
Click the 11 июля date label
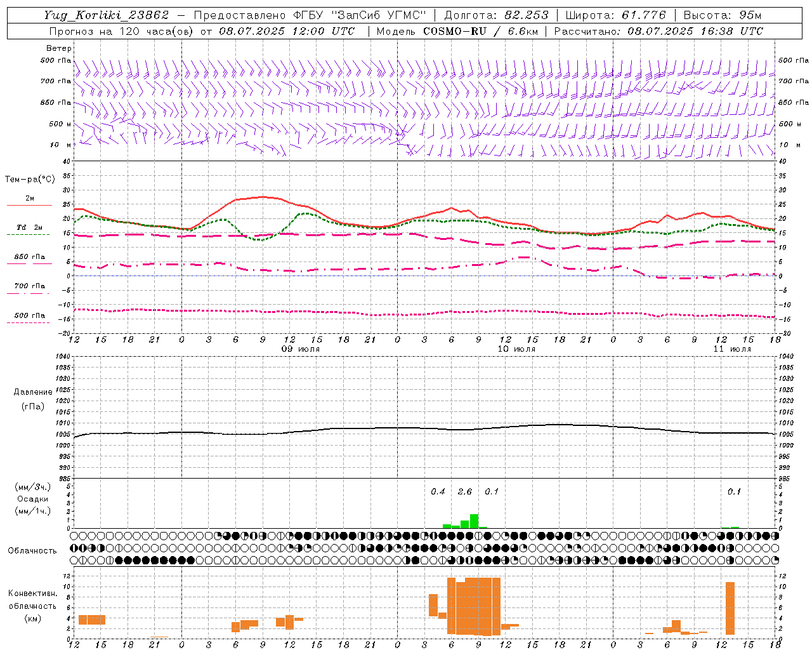[732, 349]
